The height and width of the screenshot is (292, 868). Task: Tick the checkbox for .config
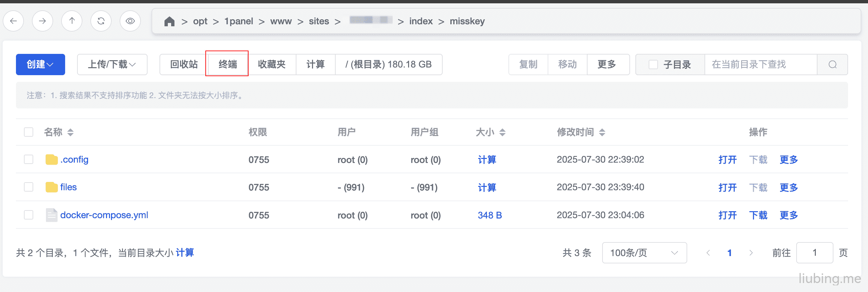coord(29,159)
